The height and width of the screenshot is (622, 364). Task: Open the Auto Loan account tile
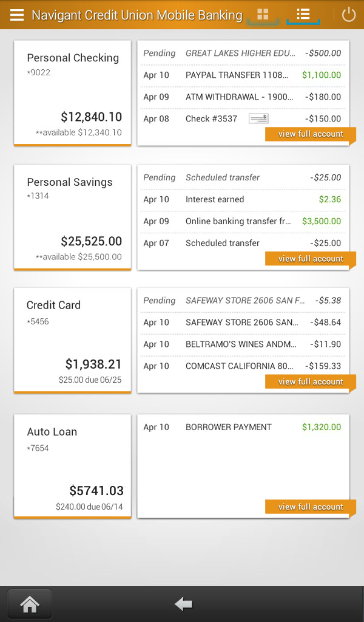(72, 466)
